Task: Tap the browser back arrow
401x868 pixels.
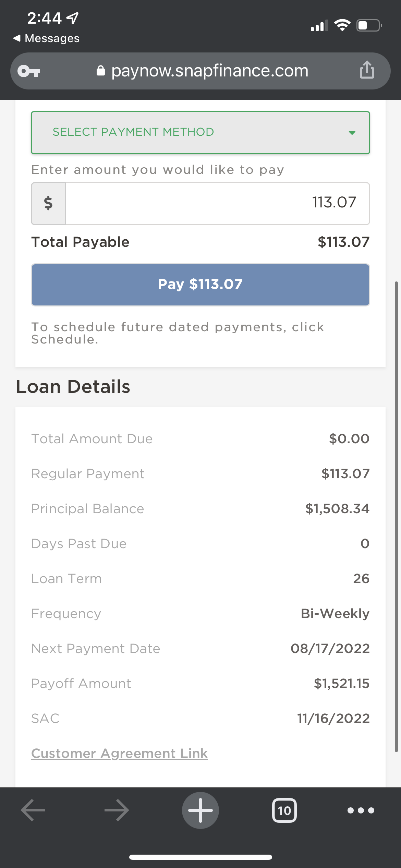Action: pos(33,810)
